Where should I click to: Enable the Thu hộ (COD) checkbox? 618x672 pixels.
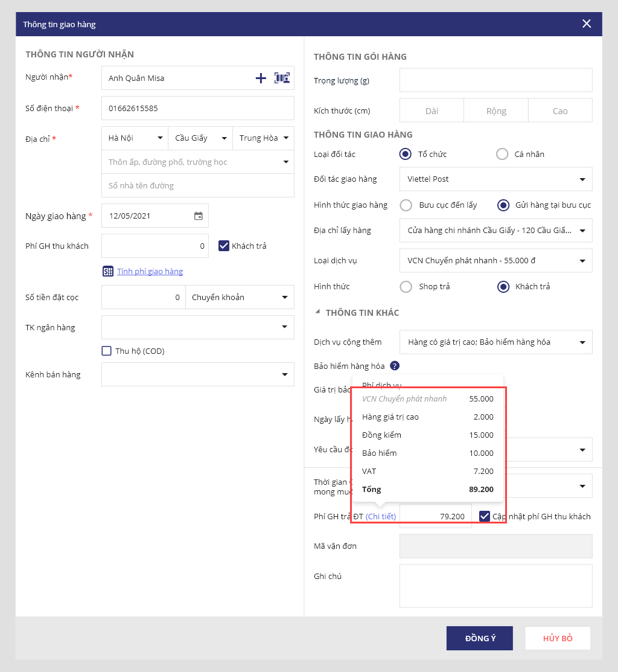(x=107, y=351)
